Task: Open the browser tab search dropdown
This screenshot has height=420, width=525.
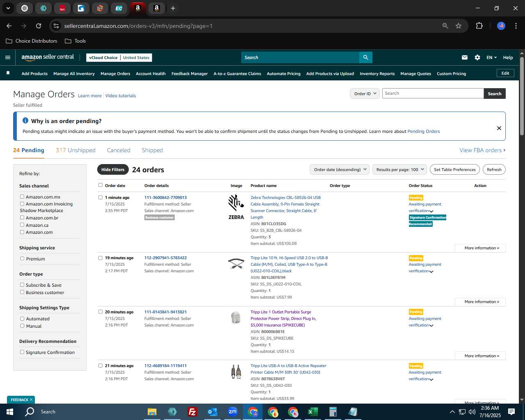Action: [8, 8]
